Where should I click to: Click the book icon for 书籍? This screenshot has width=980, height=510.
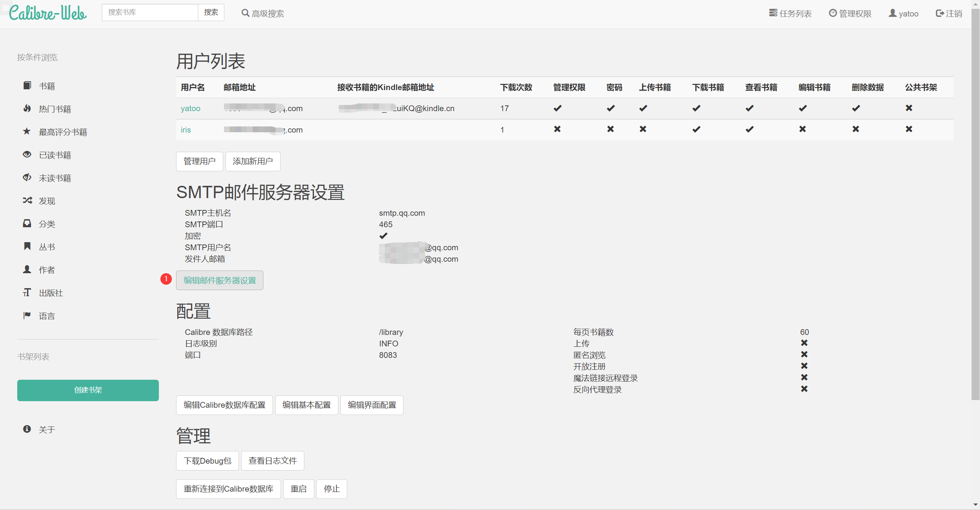[x=27, y=85]
